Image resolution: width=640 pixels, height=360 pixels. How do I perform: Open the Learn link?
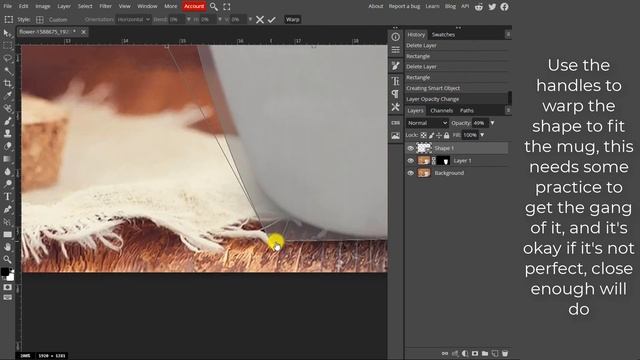pyautogui.click(x=432, y=6)
